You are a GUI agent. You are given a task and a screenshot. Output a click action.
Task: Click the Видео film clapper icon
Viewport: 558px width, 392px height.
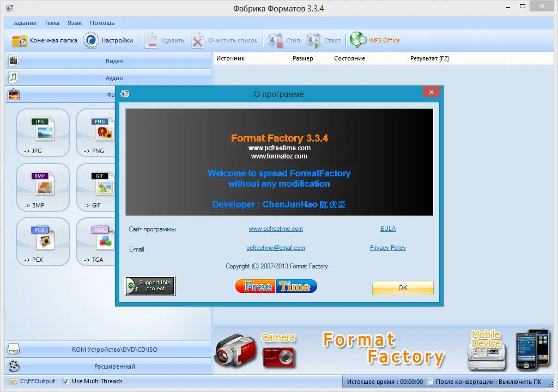tap(14, 60)
